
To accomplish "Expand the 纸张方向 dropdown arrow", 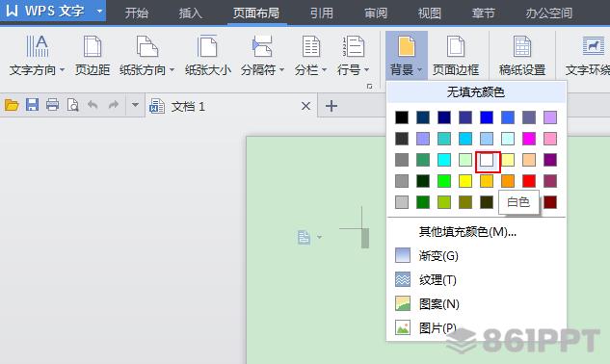I will (172, 70).
